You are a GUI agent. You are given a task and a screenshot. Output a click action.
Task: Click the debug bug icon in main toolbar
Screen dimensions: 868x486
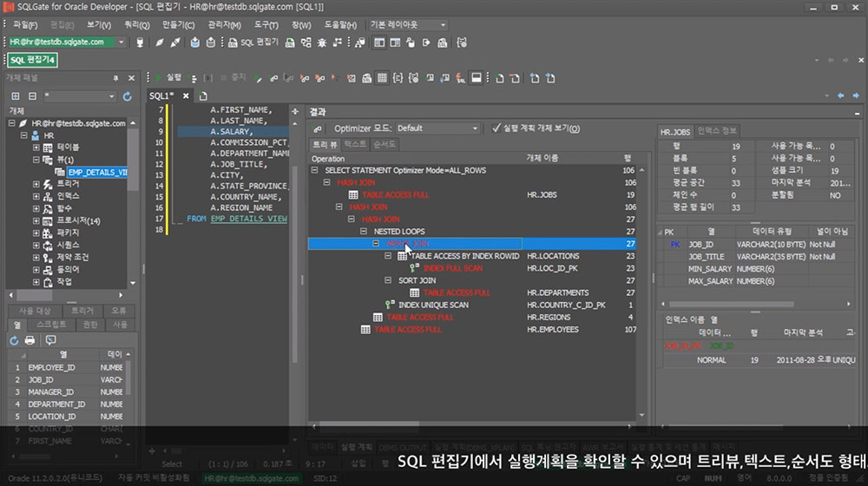click(x=322, y=42)
